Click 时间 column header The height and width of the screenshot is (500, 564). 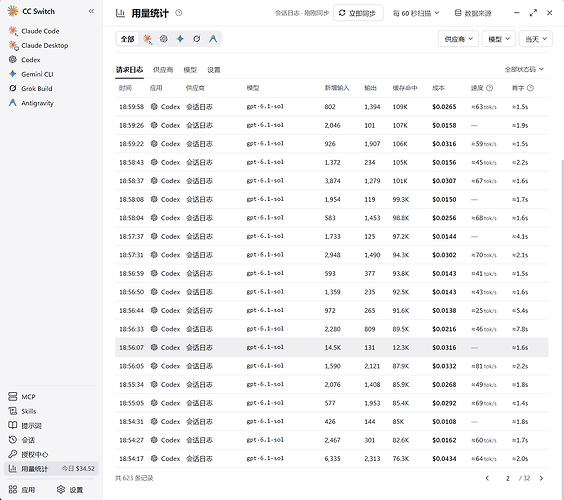[125, 88]
